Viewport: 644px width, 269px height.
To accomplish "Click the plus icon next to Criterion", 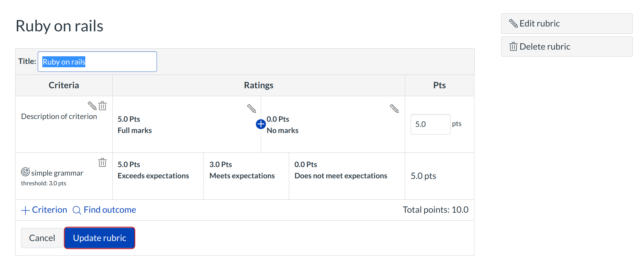I will click(25, 210).
